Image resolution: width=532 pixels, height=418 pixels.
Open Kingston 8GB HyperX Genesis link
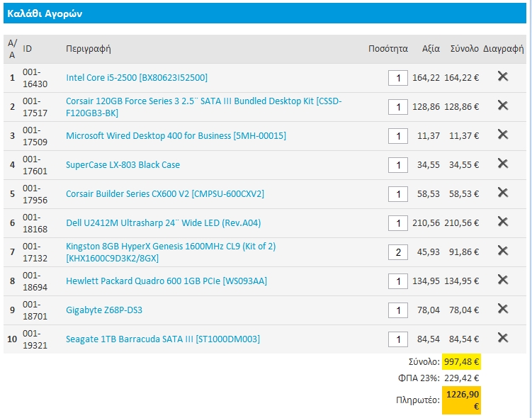tap(171, 252)
